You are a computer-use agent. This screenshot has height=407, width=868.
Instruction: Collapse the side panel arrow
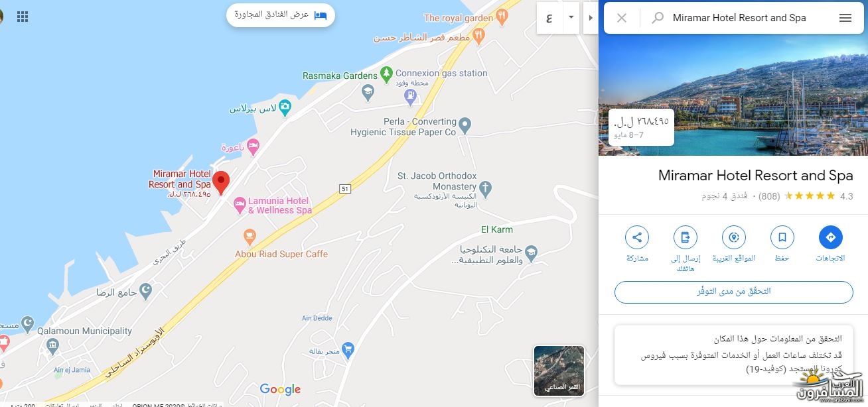click(x=591, y=17)
